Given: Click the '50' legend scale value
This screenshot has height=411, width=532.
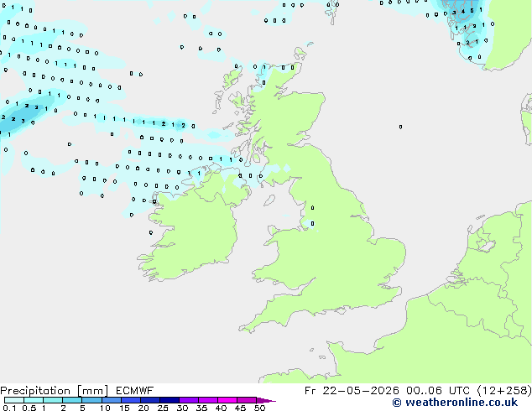Looking at the screenshot, I should [260, 408].
